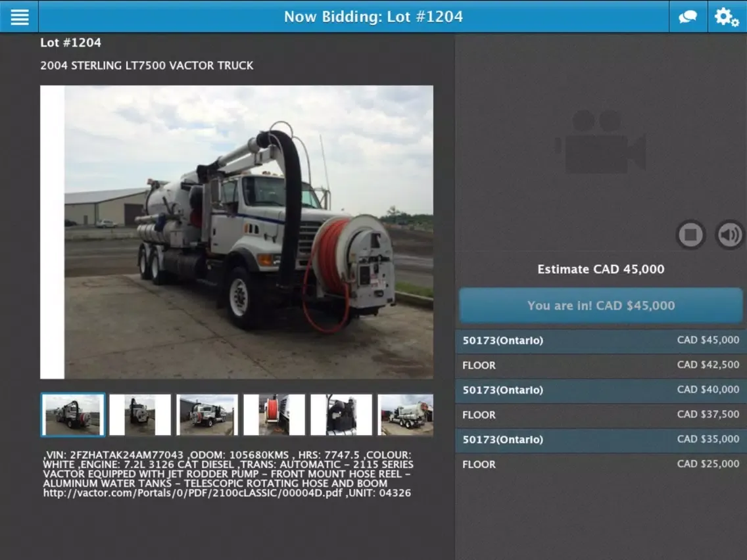Select the sixth thumbnail of tank side
Image resolution: width=747 pixels, height=560 pixels.
point(406,414)
